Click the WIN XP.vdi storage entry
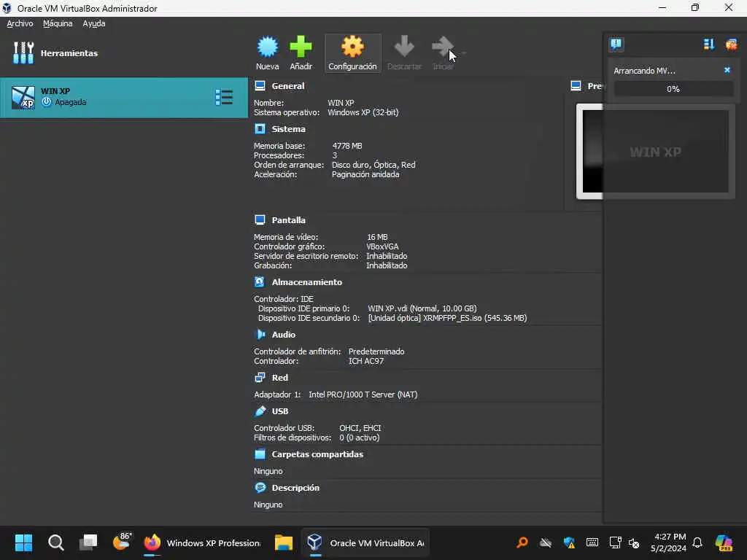 pyautogui.click(x=422, y=308)
